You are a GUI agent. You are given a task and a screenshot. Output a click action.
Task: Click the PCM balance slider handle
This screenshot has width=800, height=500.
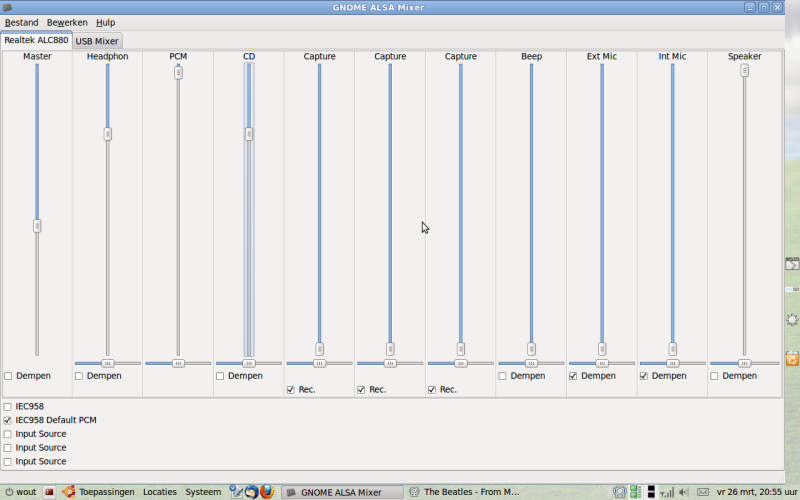pos(178,363)
